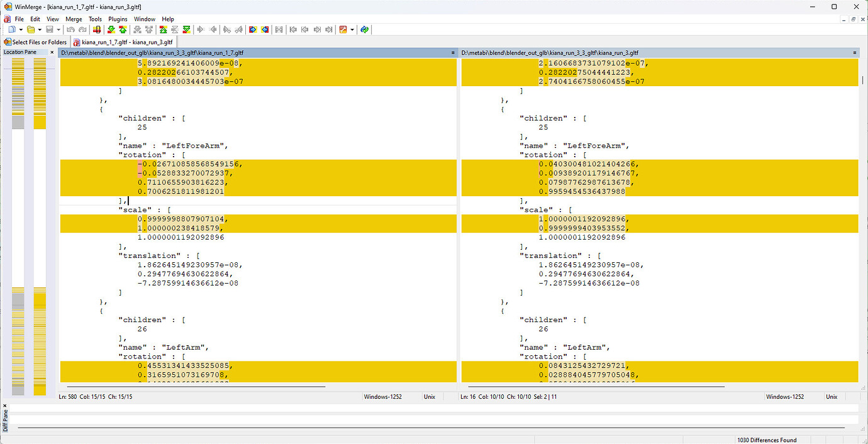Switch to Select Files or Folders tab

point(35,42)
